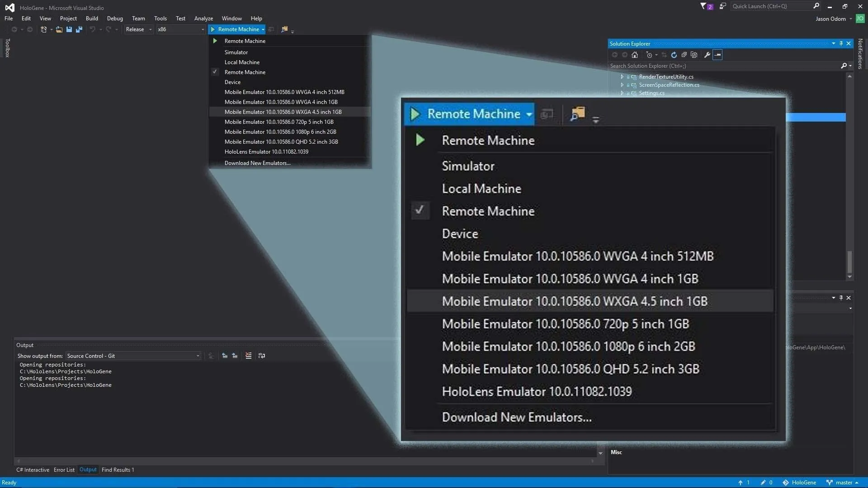
Task: Click Sync with Active Document icon
Action: point(664,55)
